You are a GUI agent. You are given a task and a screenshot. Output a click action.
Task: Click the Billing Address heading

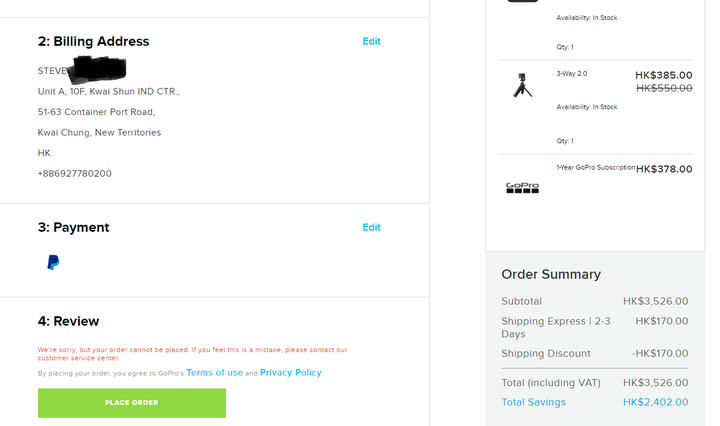(94, 41)
